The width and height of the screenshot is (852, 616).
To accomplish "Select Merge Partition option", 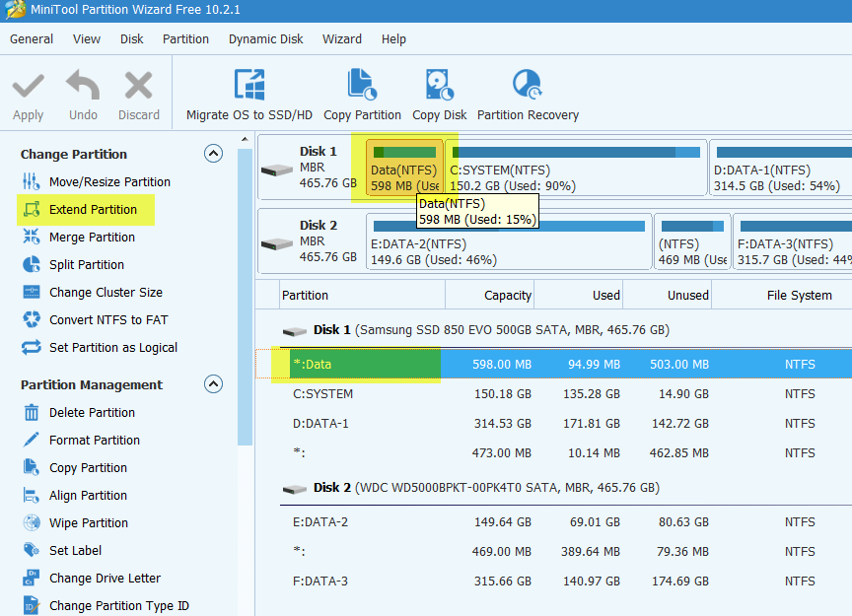I will point(79,238).
